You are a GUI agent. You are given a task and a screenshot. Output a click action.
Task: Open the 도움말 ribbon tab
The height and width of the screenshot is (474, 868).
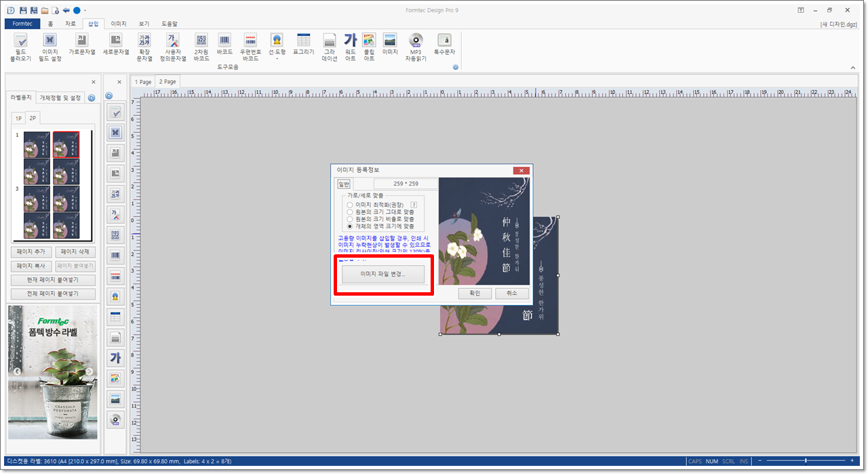point(170,24)
